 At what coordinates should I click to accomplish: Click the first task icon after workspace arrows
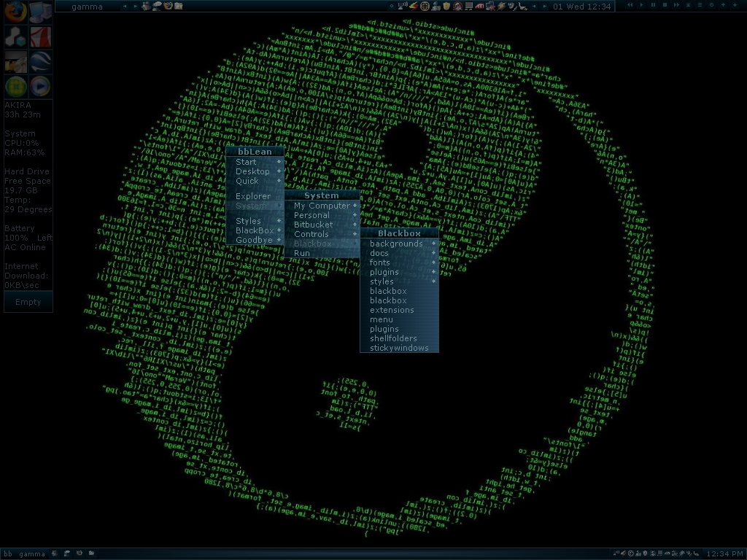(x=146, y=6)
